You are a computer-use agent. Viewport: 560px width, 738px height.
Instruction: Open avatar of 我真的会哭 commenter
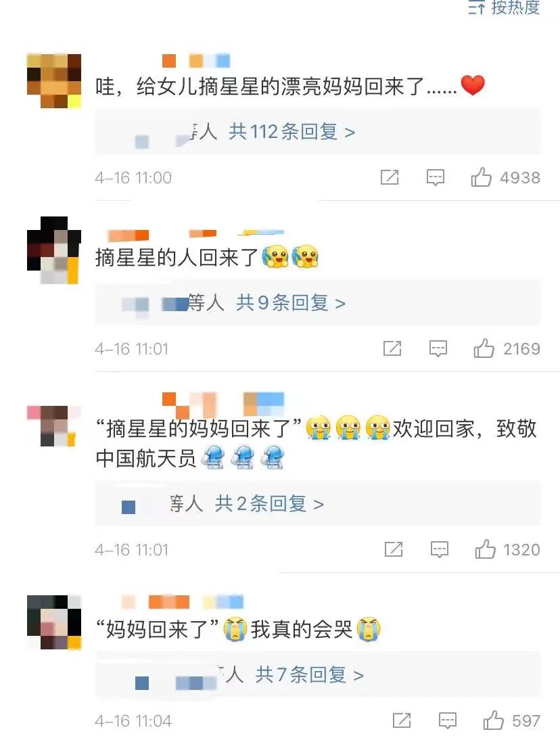pyautogui.click(x=54, y=622)
